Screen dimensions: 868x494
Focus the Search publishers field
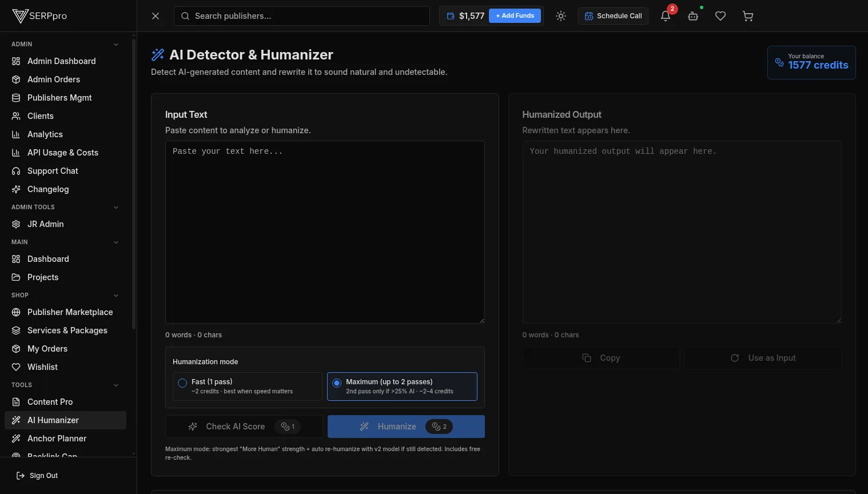302,16
